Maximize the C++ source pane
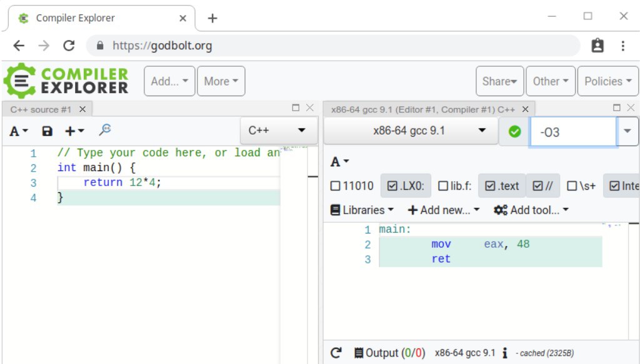The image size is (640, 364). (x=296, y=107)
